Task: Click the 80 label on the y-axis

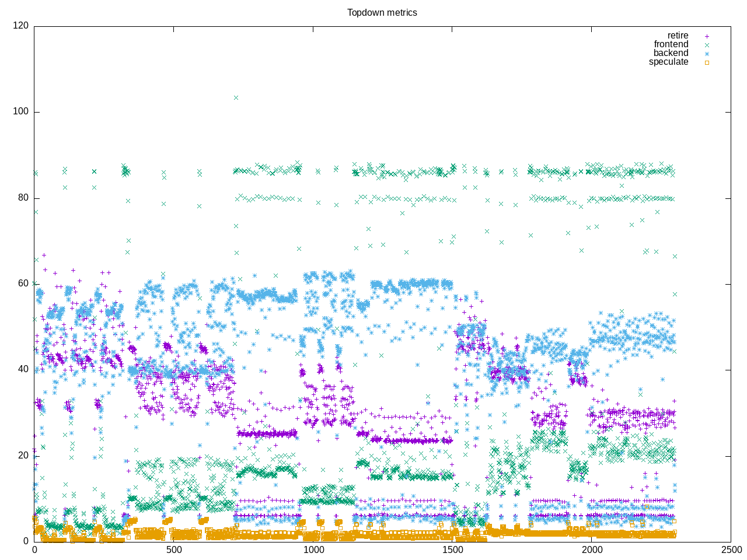Action: point(23,198)
